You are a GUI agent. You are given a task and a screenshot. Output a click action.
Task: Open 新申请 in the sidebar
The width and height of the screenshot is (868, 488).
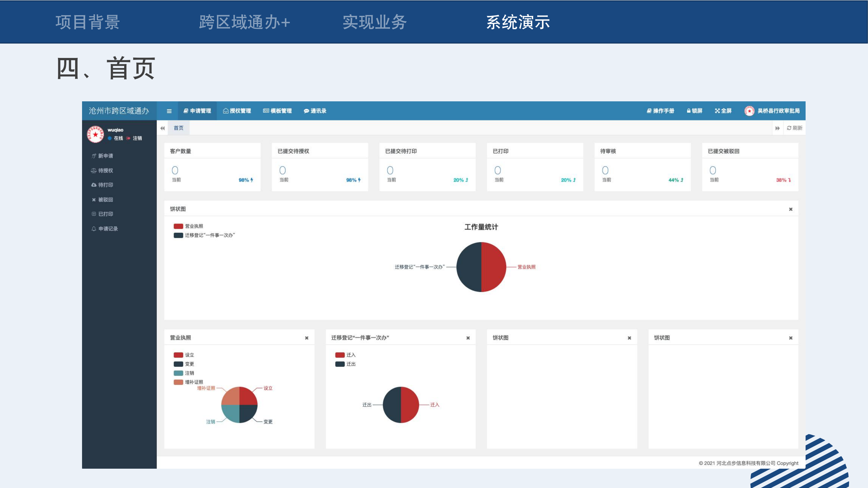[x=105, y=156]
